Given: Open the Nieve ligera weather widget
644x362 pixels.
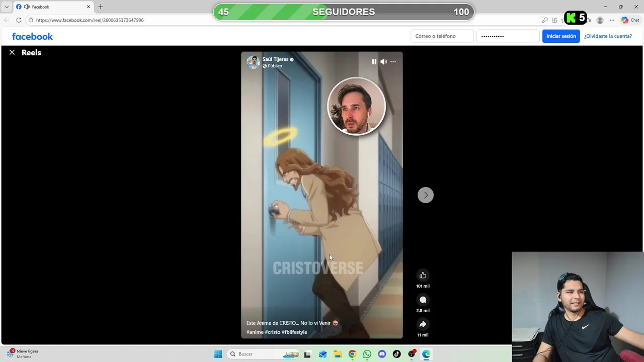Looking at the screenshot, I should pyautogui.click(x=23, y=353).
